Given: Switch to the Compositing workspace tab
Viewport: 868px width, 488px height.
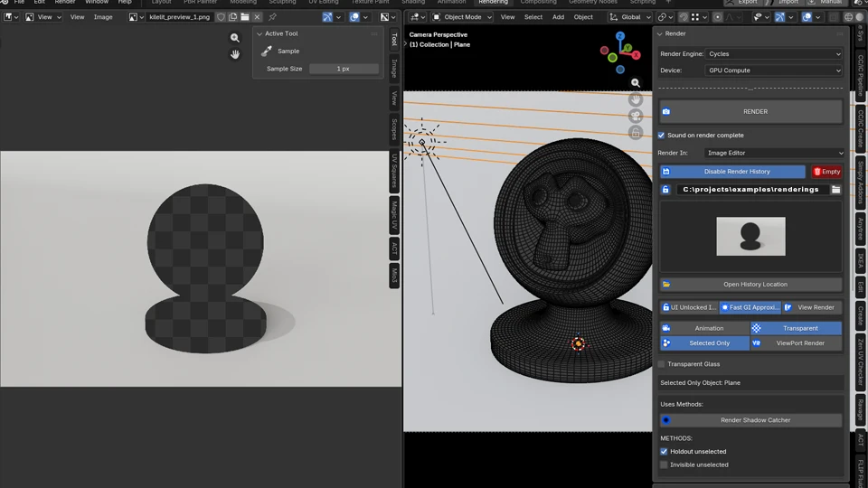Looking at the screenshot, I should click(539, 3).
